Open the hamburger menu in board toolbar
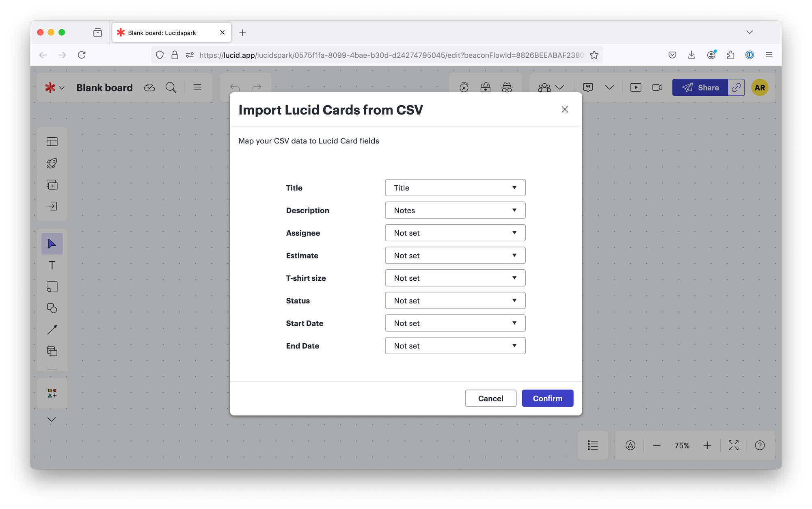 click(x=197, y=87)
